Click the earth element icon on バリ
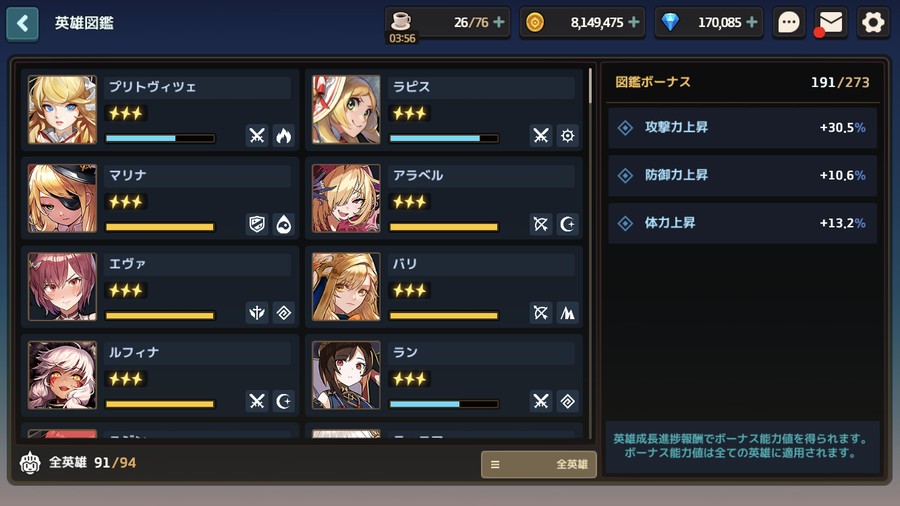 click(x=568, y=313)
